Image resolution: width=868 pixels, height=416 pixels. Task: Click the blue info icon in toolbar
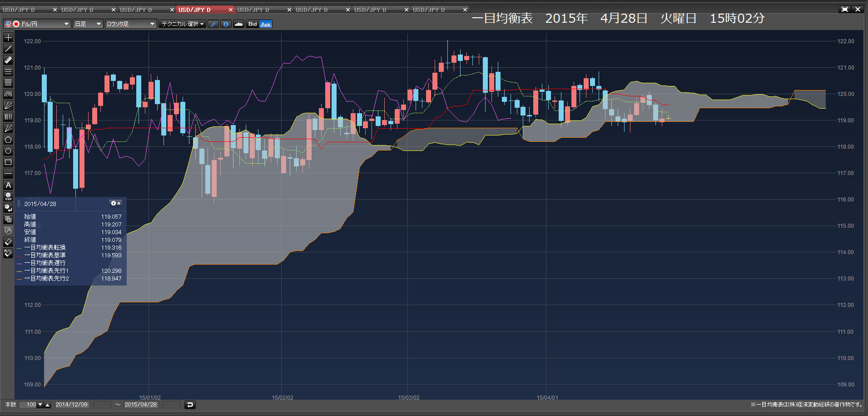pos(226,24)
